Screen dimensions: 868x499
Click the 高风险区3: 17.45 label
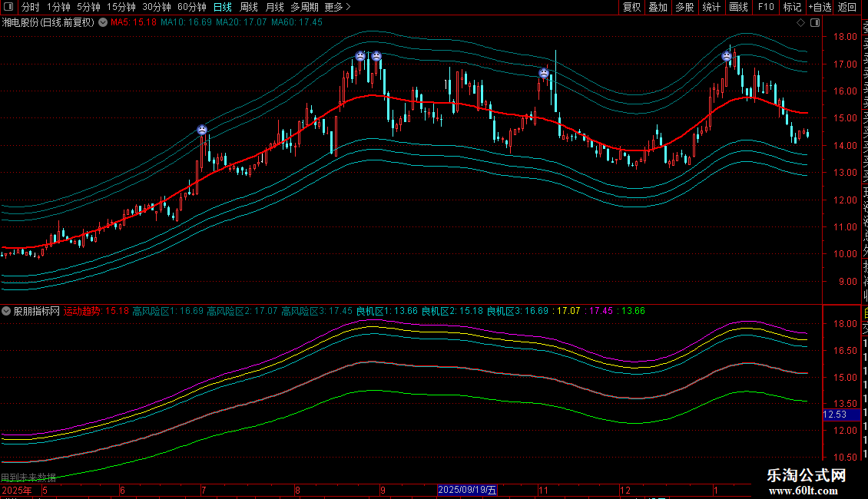pyautogui.click(x=316, y=311)
